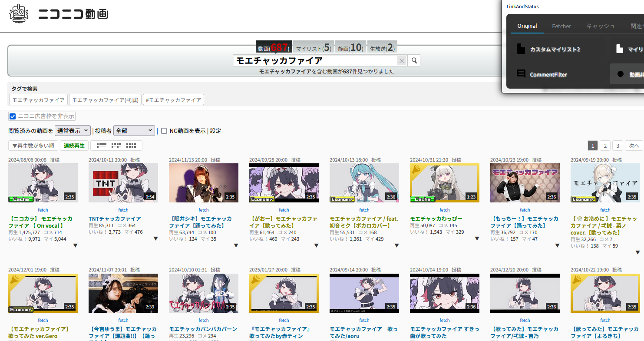644x341 pixels.
Task: Click megaphone ad icon on 赤ティン thumbnail
Action: (x=256, y=280)
